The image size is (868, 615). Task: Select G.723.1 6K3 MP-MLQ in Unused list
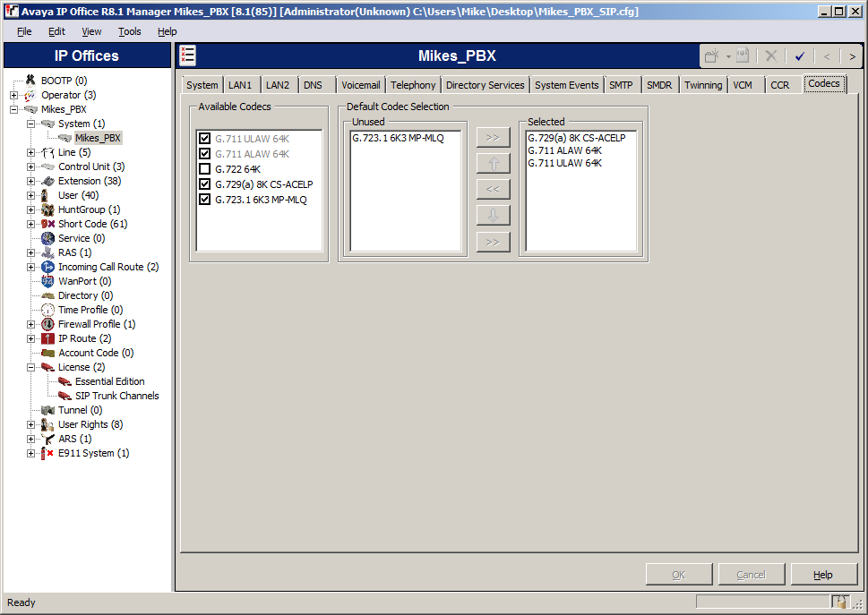click(398, 138)
